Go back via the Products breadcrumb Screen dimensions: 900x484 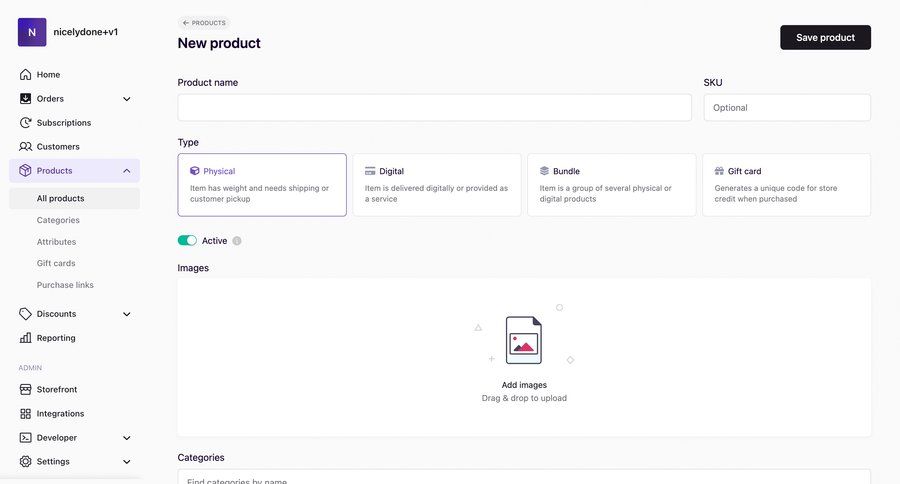(204, 22)
